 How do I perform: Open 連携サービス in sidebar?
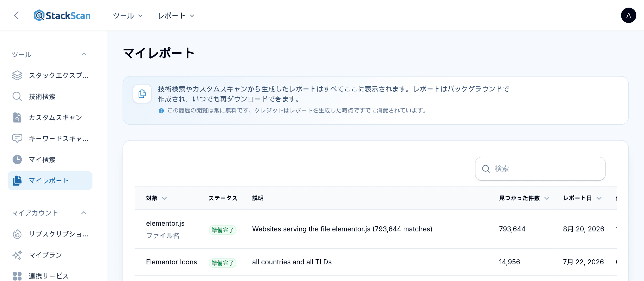(50, 276)
